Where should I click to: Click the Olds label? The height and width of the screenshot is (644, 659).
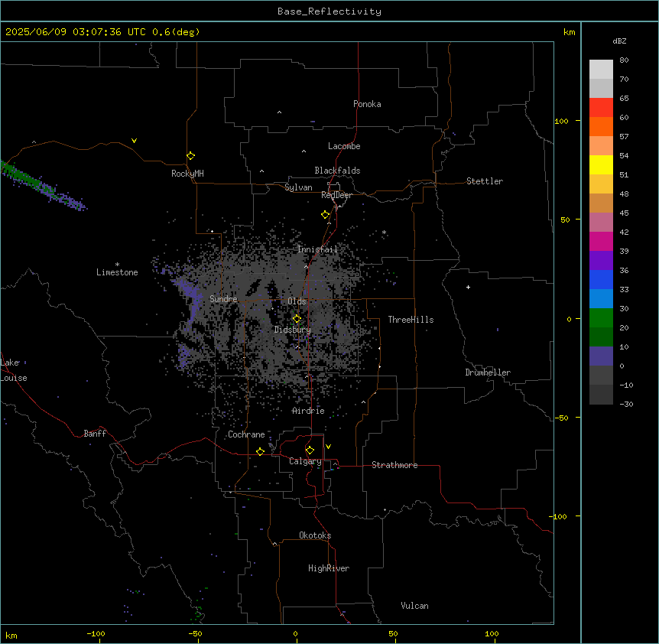coord(297,301)
